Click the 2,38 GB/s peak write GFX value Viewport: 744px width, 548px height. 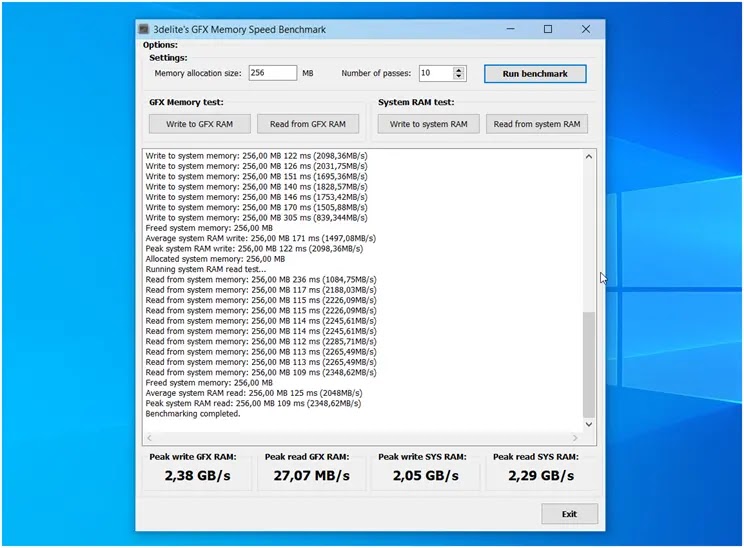(x=197, y=475)
